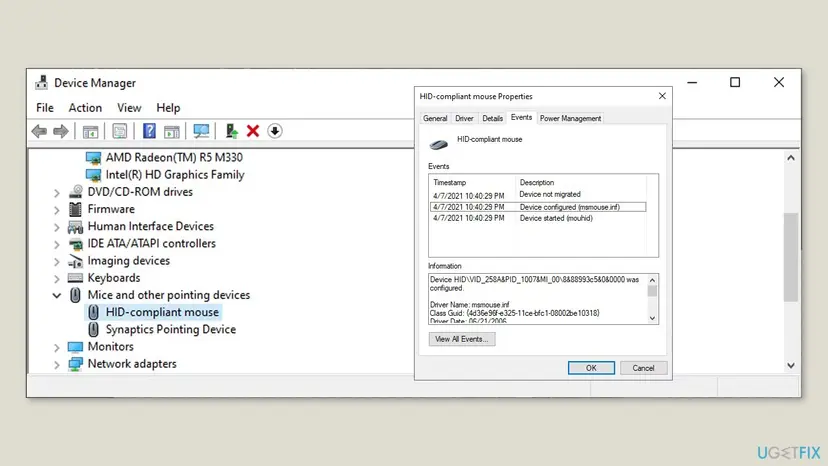This screenshot has height=466, width=828.
Task: Select the Device not migrated event
Action: click(x=538, y=195)
